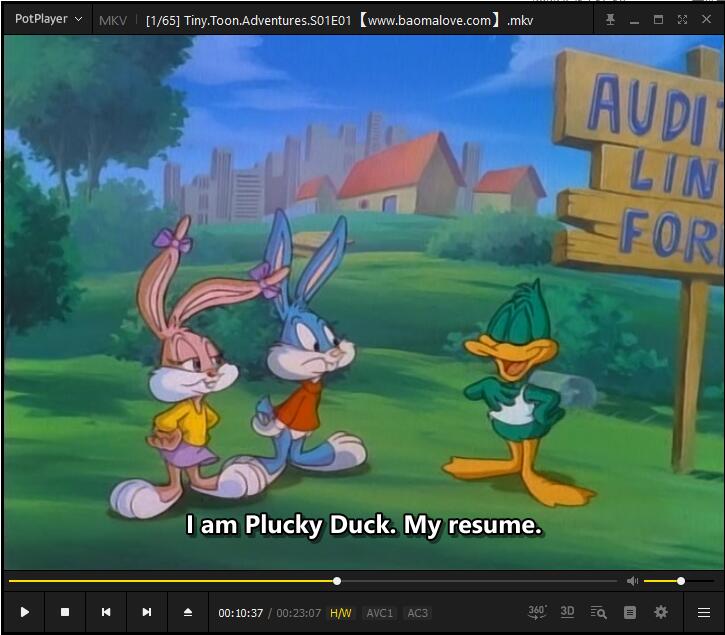Toggle 3D video mode
This screenshot has width=725, height=635.
tap(567, 612)
